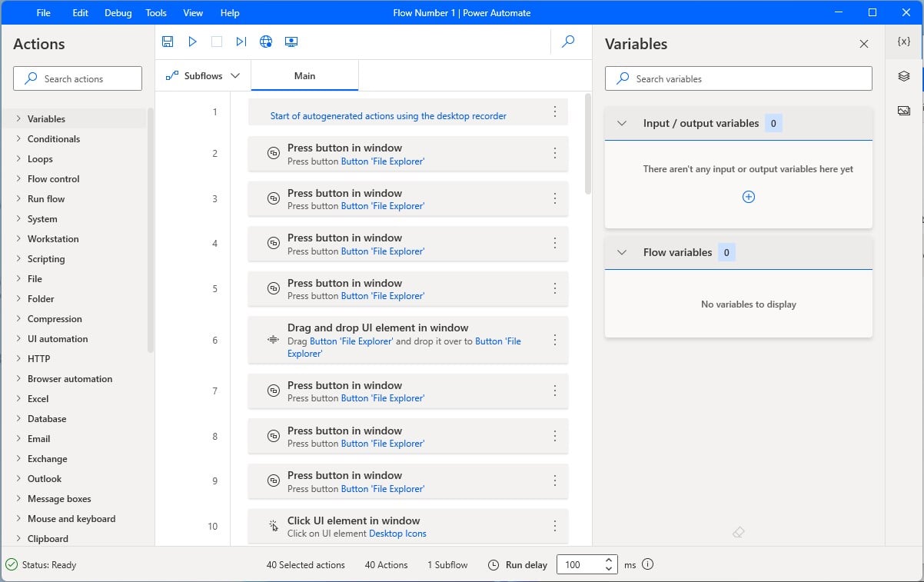Click the info icon beside Run delay
The width and height of the screenshot is (924, 582).
point(647,564)
